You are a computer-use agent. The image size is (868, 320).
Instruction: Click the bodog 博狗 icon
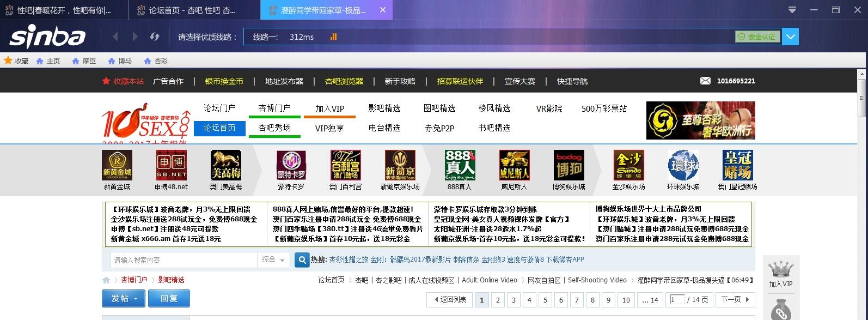(569, 165)
